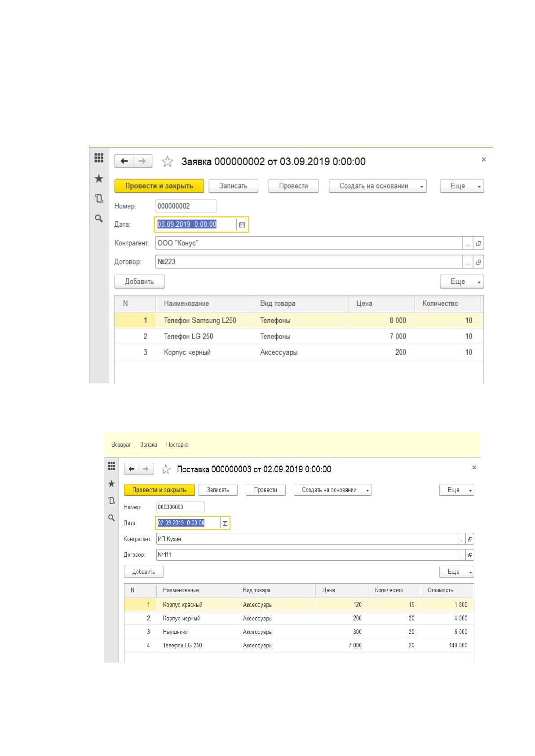Click Номер field 000000002

(x=186, y=206)
